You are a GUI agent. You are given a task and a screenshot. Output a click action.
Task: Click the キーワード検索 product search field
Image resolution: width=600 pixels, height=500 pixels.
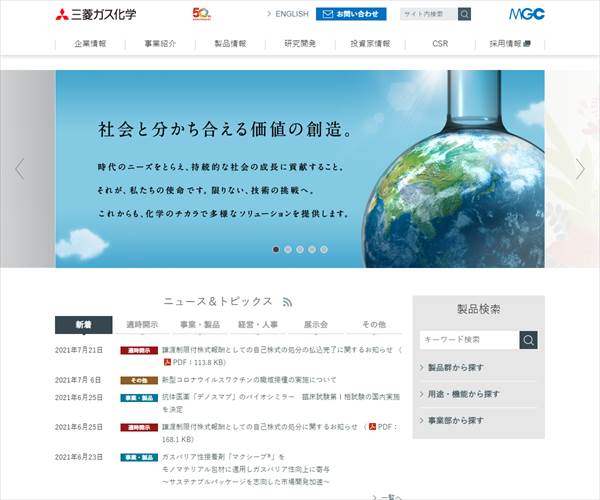tap(470, 340)
